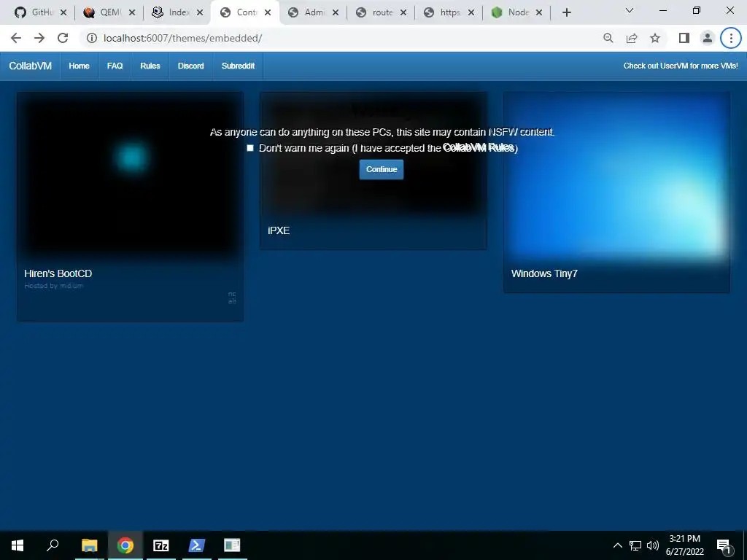This screenshot has height=560, width=747.
Task: Tick the Don't warn me again checkbox
Action: (250, 147)
